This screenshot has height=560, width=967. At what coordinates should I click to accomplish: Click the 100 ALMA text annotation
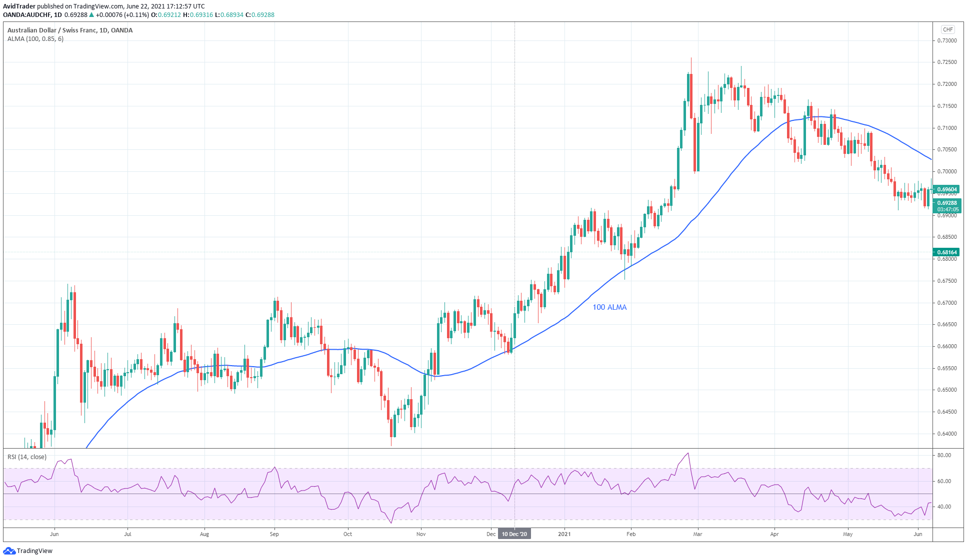(x=609, y=307)
